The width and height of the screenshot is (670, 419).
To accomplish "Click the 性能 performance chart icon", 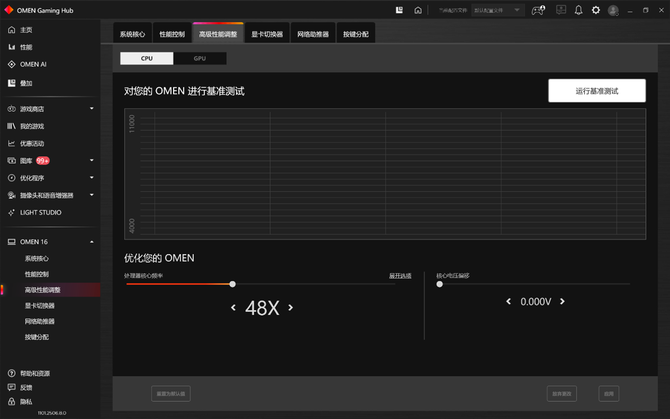I will 11,47.
